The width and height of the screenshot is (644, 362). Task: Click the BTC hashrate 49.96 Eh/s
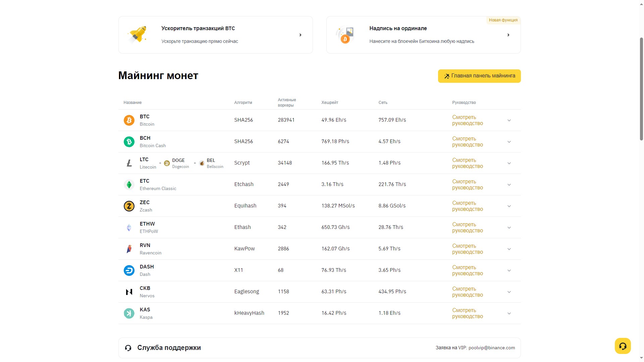tap(334, 120)
